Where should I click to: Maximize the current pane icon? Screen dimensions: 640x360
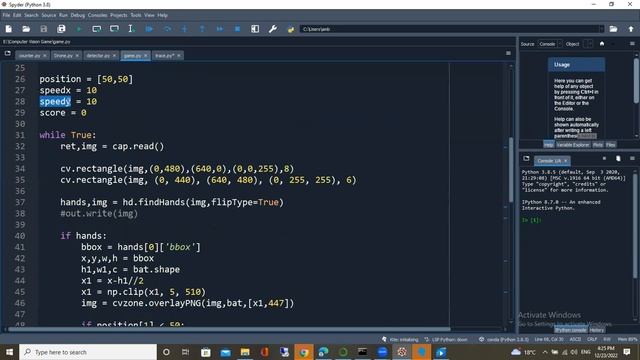coord(255,29)
